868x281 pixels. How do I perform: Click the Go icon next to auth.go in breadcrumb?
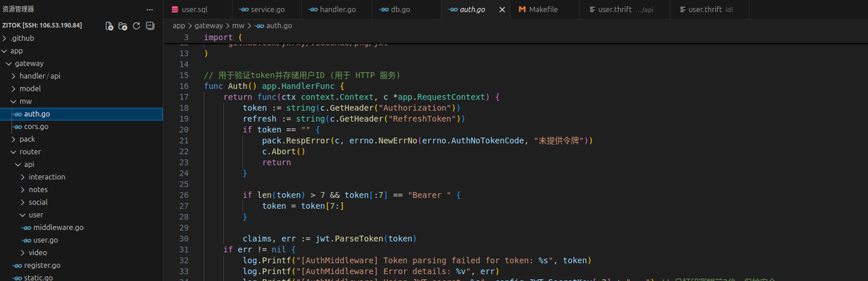click(259, 26)
